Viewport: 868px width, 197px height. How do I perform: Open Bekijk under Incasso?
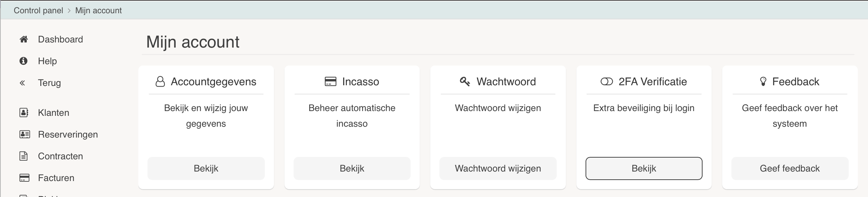[352, 168]
